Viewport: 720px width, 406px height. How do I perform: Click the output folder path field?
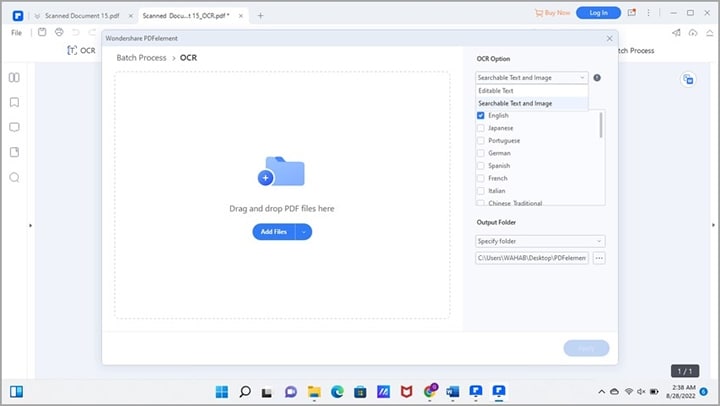click(x=532, y=258)
